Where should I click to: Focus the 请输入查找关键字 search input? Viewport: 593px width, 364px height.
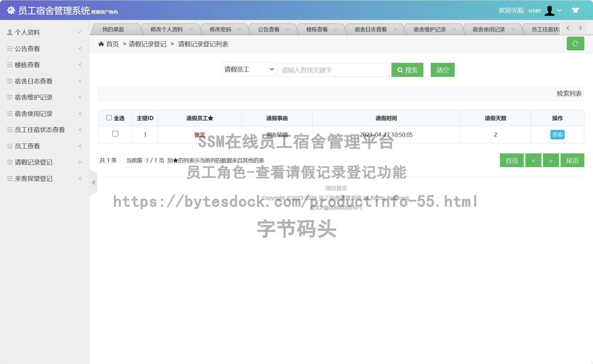[334, 70]
